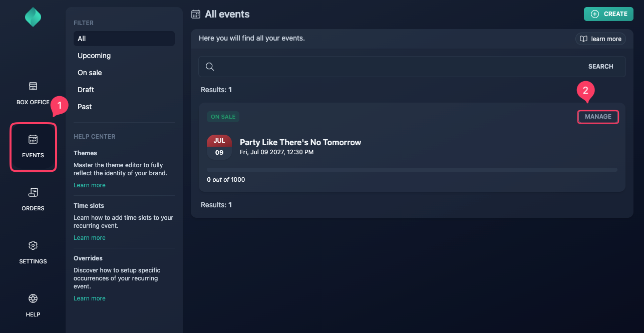The image size is (644, 333).
Task: Select the All filter
Action: point(124,39)
